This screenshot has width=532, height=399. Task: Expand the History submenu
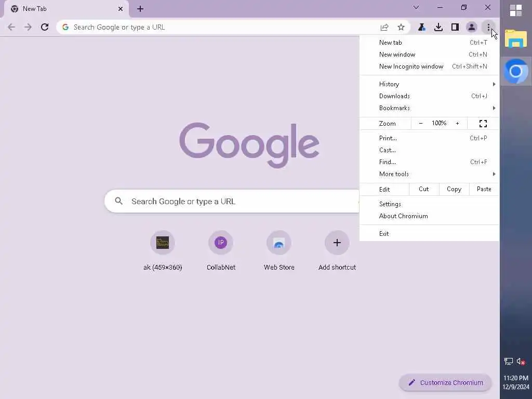tap(429, 84)
